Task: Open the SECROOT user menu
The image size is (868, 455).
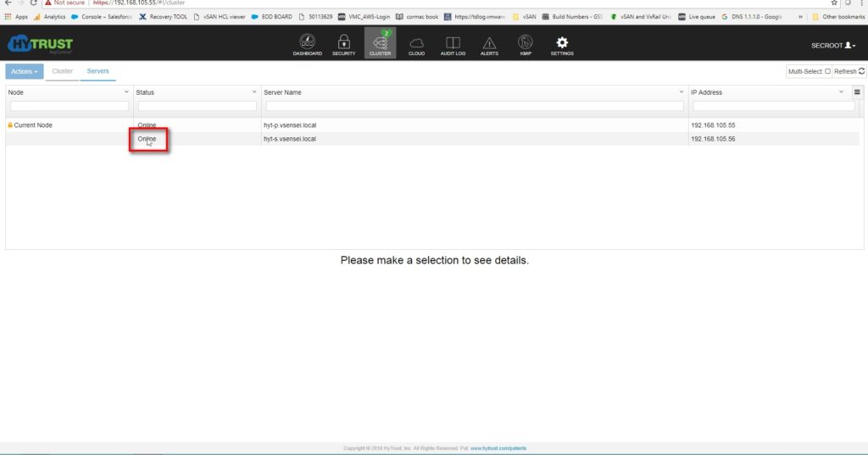Action: tap(832, 46)
